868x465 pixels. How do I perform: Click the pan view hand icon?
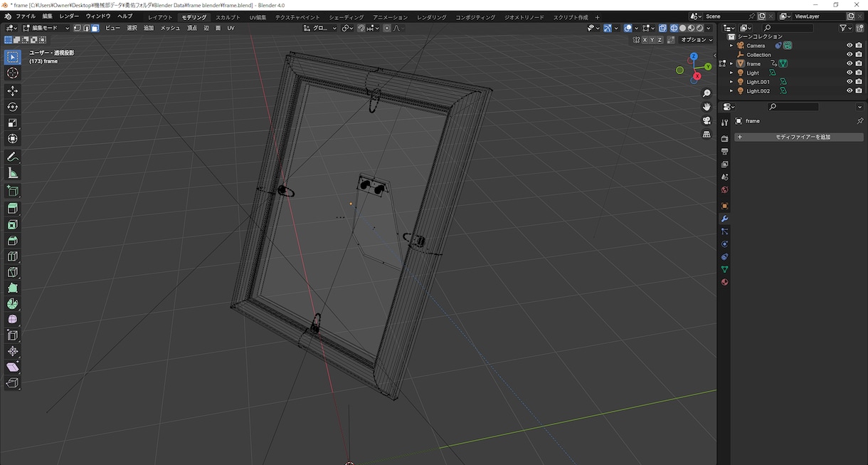[706, 107]
